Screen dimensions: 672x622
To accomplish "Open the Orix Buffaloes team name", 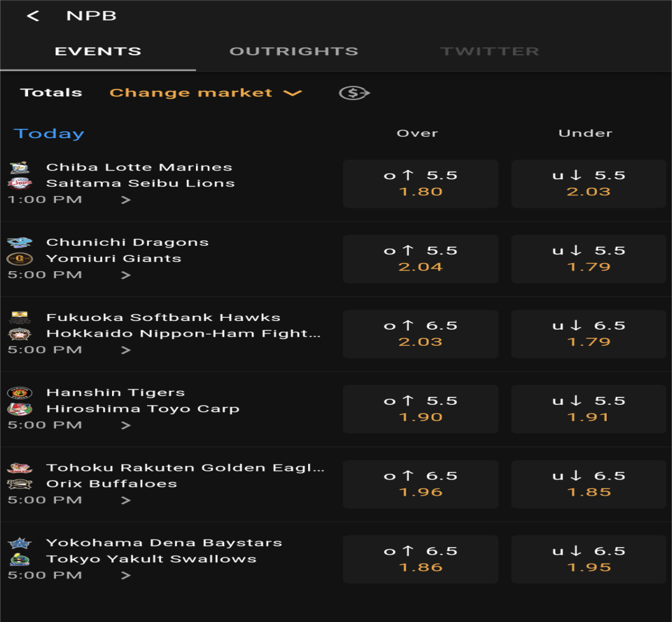I will click(x=111, y=484).
